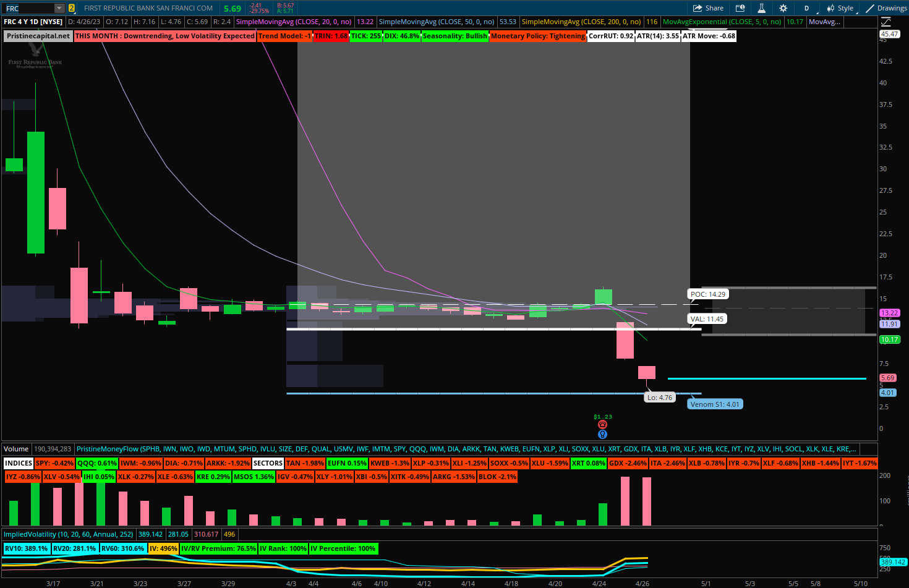Screen dimensions: 909x588
Task: Click the 5.69 last price axis tag
Action: tap(888, 378)
